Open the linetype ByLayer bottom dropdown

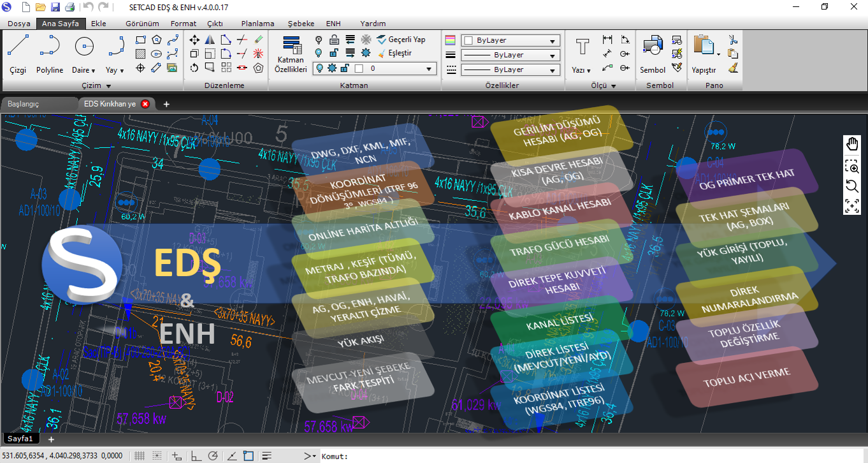click(510, 70)
